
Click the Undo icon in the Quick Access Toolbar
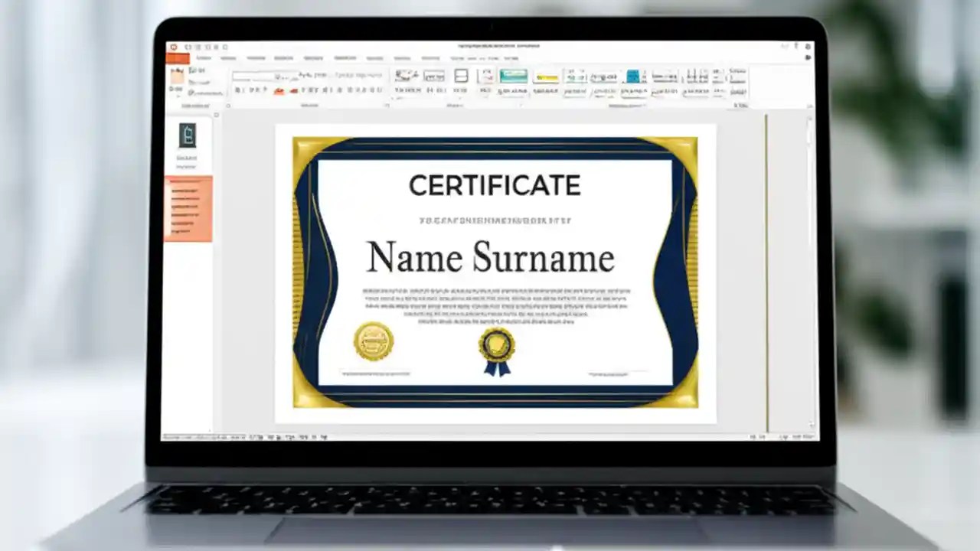199,46
